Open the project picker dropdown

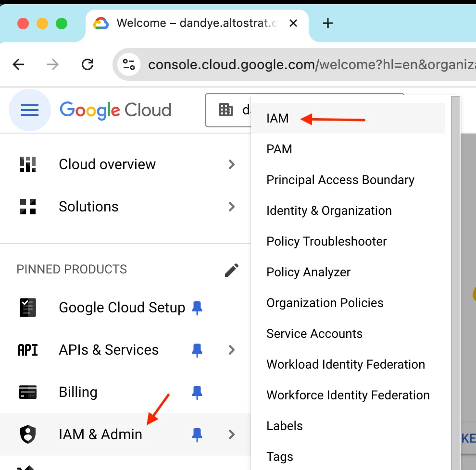click(x=228, y=110)
